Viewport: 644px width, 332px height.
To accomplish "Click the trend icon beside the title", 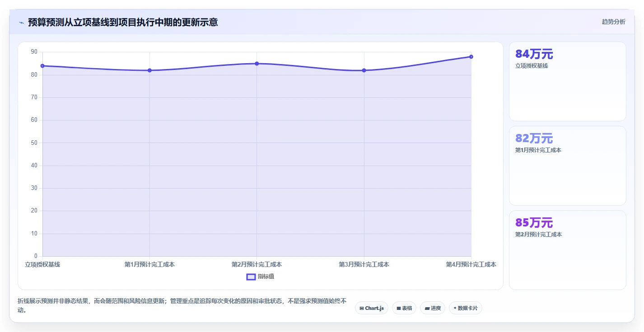I will click(21, 23).
